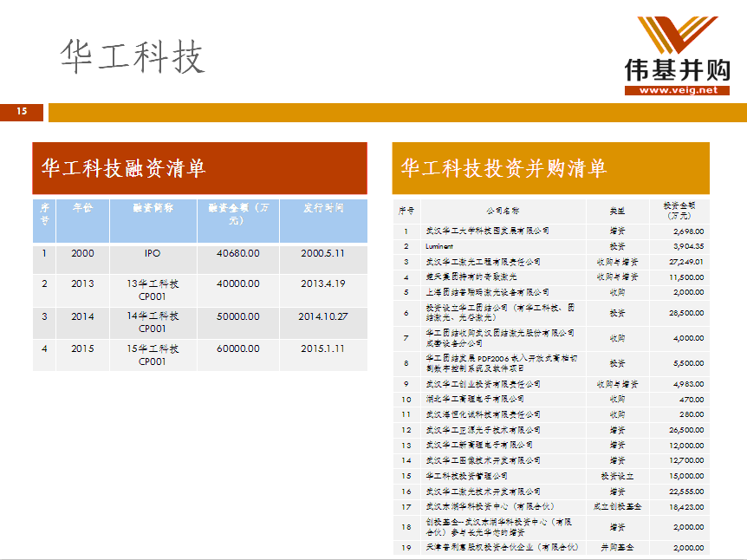The width and height of the screenshot is (747, 560).
Task: Click the 华工科技融资清单 header banner
Action: click(x=199, y=168)
